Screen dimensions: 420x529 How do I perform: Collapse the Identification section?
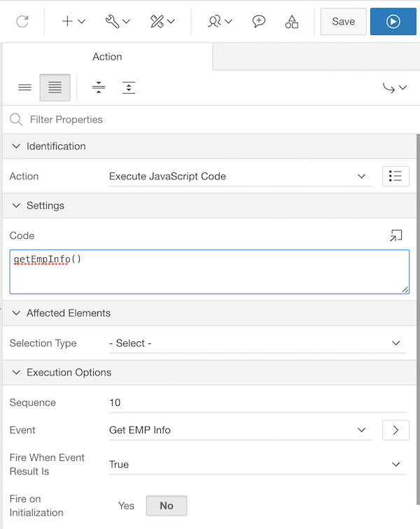click(17, 146)
